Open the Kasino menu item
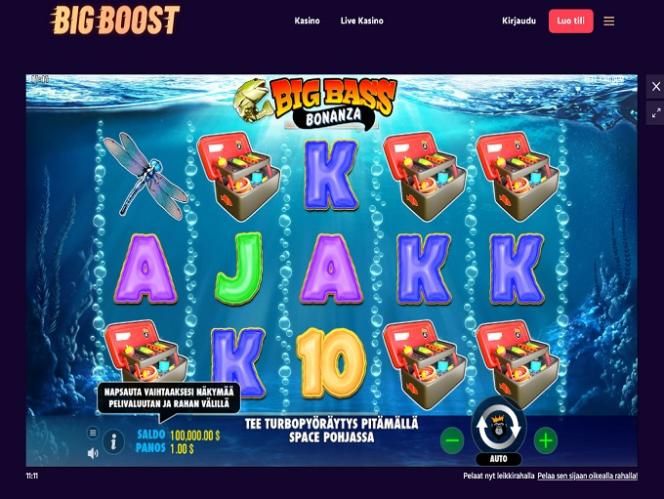Screen dimensions: 664x499 coord(307,21)
